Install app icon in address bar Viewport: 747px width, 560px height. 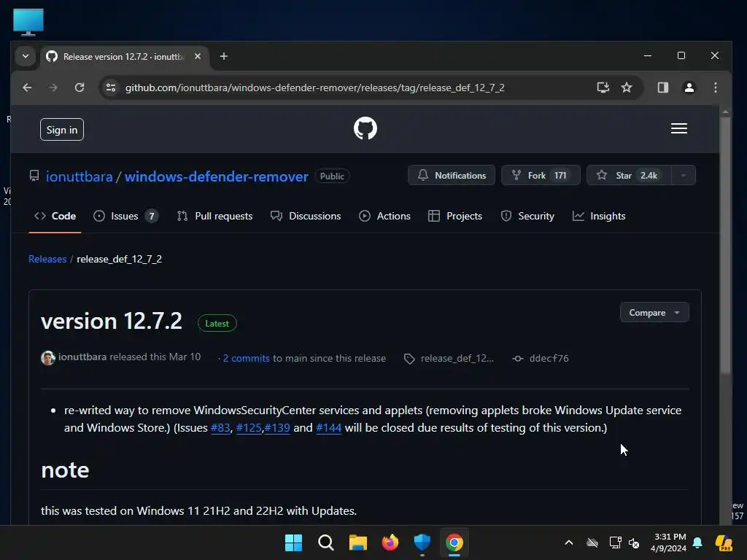[603, 87]
